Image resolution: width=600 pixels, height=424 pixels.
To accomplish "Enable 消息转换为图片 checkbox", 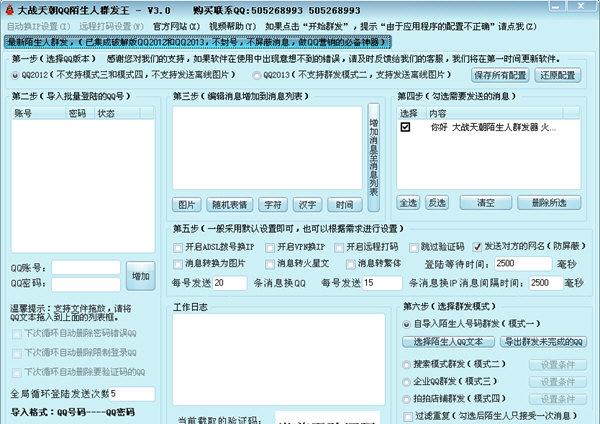I will 178,264.
